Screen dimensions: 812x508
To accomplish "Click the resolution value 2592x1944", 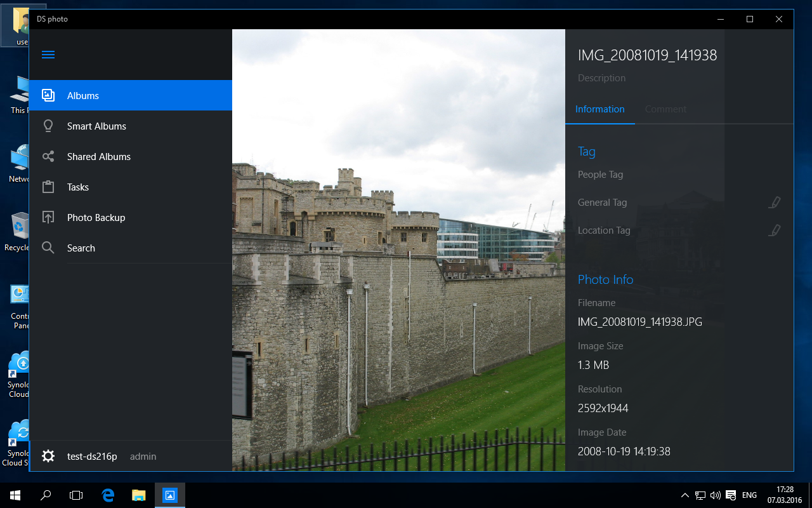I will tap(603, 408).
